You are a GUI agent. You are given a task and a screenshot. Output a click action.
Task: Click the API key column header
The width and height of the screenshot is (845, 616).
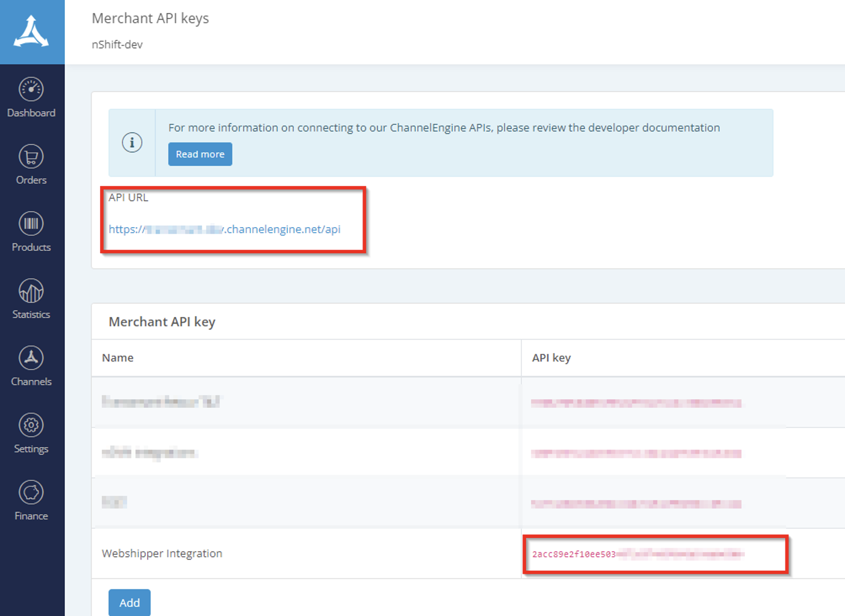(x=551, y=358)
